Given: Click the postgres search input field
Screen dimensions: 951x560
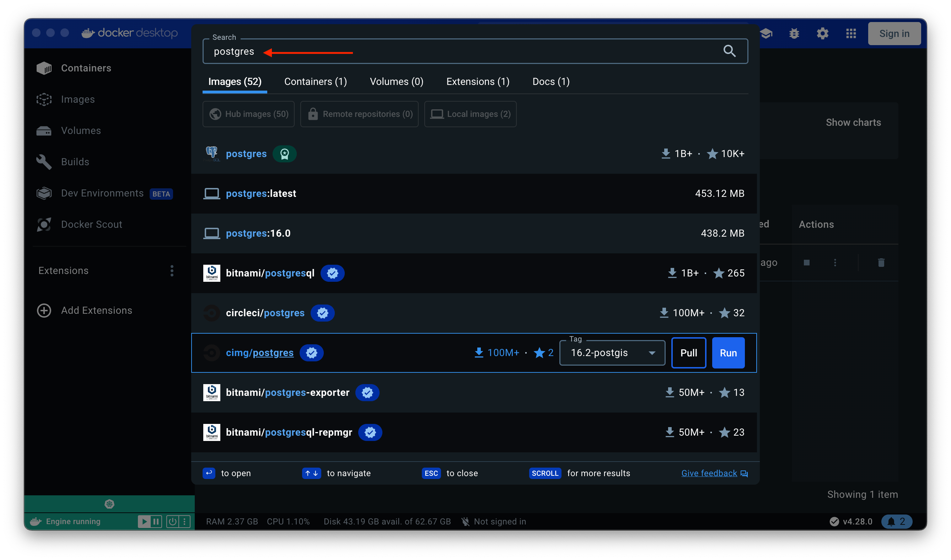Looking at the screenshot, I should click(474, 51).
